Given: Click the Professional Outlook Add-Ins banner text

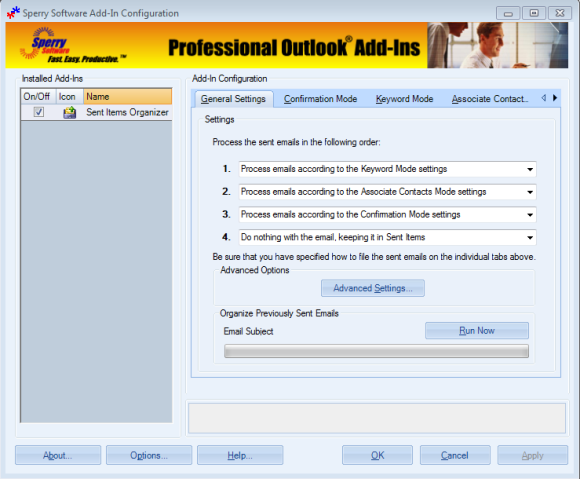Looking at the screenshot, I should click(294, 48).
